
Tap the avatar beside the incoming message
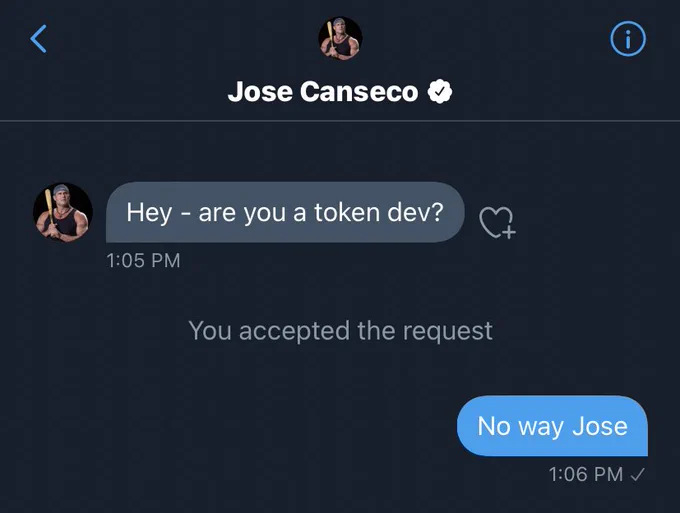(x=63, y=212)
